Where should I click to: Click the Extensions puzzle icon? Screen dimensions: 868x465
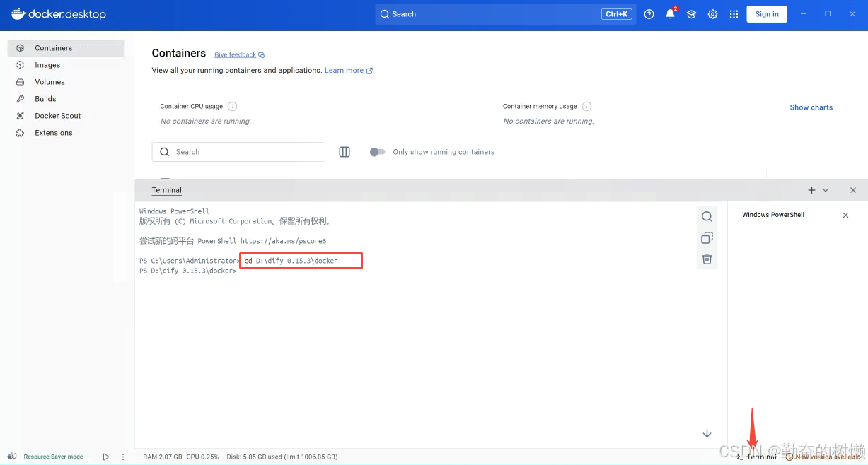coord(21,133)
